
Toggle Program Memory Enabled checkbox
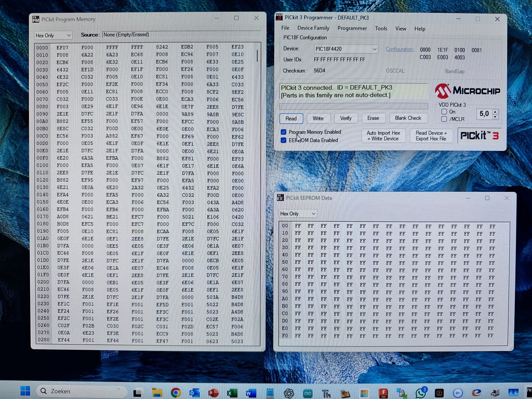283,132
